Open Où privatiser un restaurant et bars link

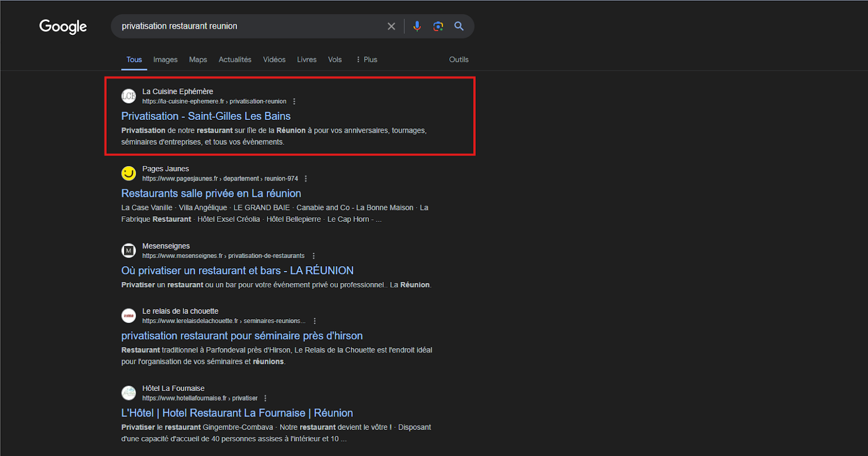coord(237,271)
